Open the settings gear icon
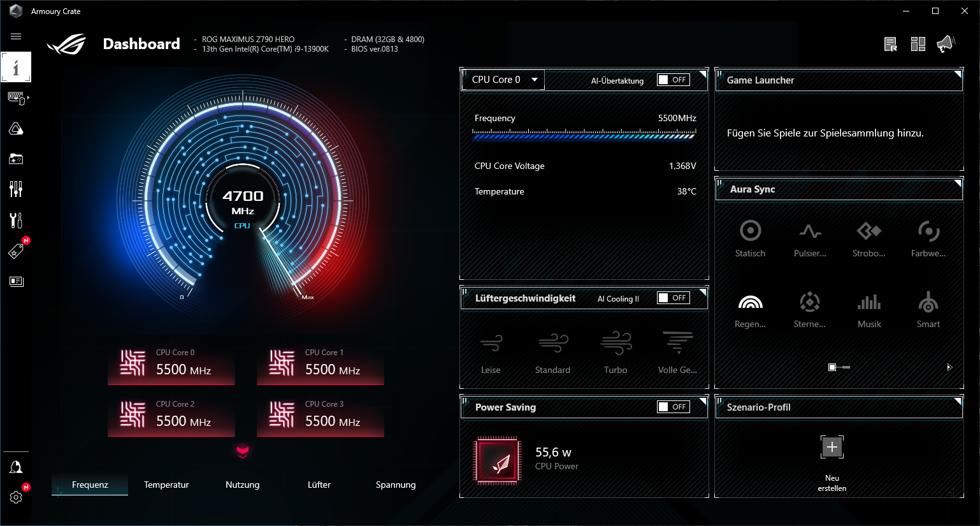Screen dimensions: 980x526 (x=16, y=497)
